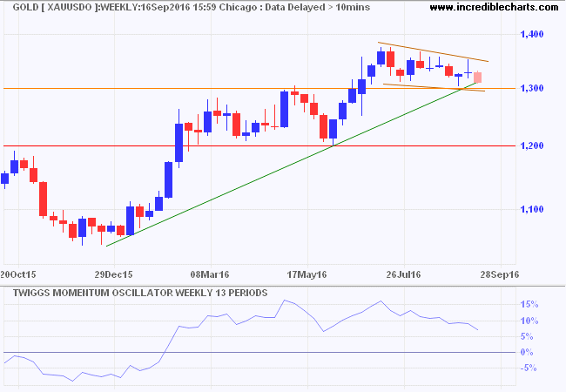Viewport: 566px width, 392px height.
Task: Click the 28Sep16 date label
Action: [x=500, y=274]
